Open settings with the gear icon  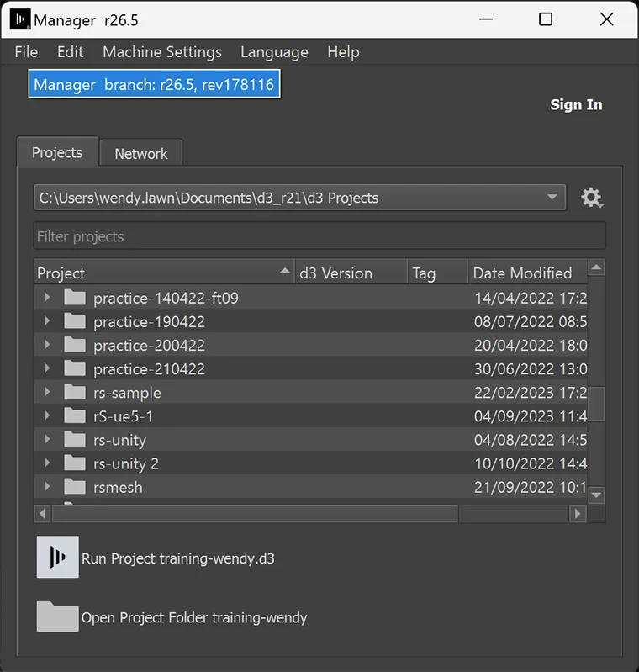[592, 198]
